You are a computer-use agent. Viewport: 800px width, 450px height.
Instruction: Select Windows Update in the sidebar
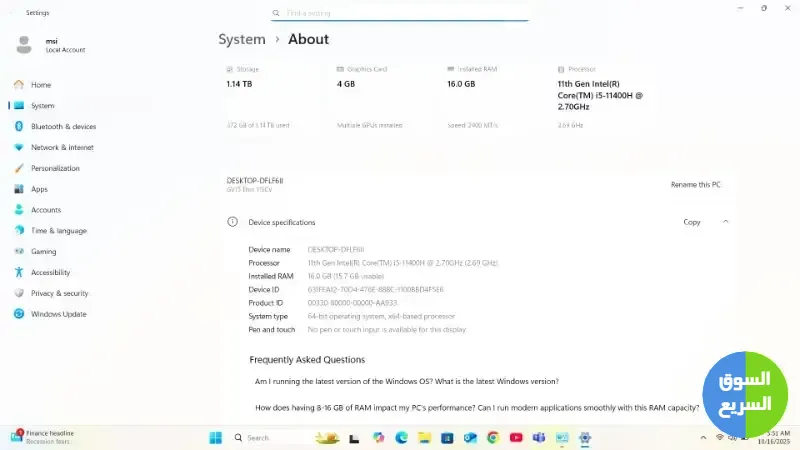(58, 314)
